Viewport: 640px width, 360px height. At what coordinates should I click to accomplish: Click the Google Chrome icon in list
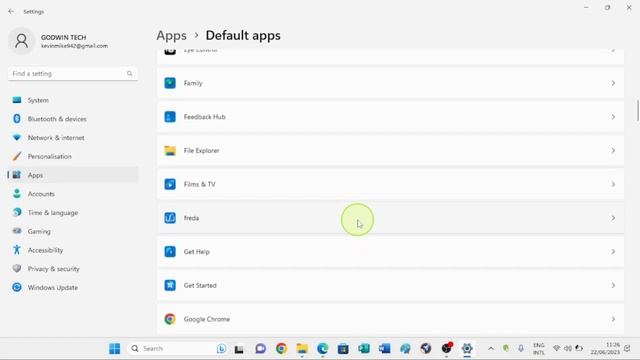170,319
